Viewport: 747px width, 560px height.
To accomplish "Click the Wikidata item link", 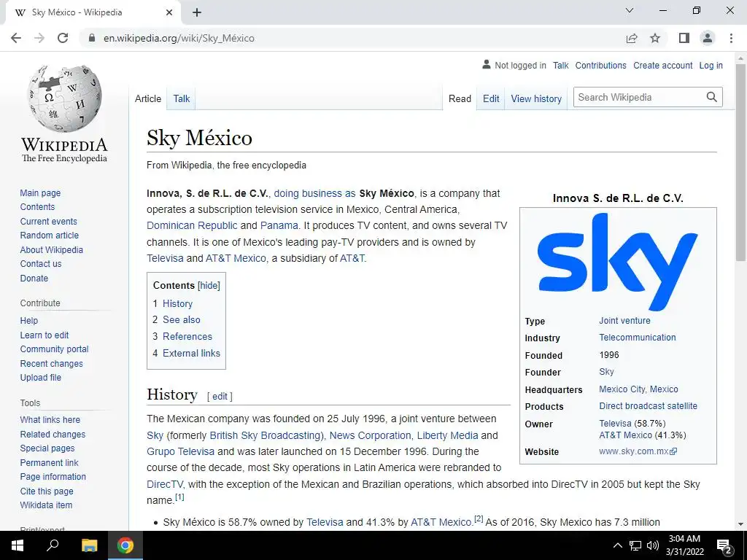I will [x=46, y=505].
